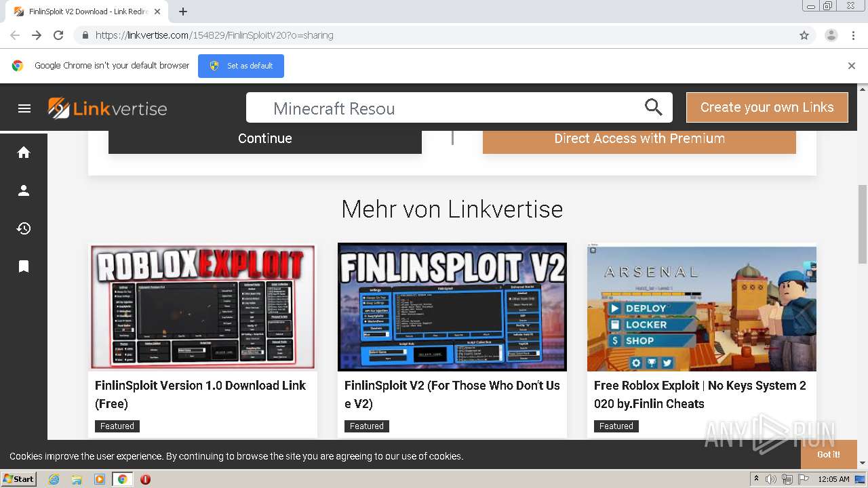
Task: Reload the page
Action: point(58,35)
